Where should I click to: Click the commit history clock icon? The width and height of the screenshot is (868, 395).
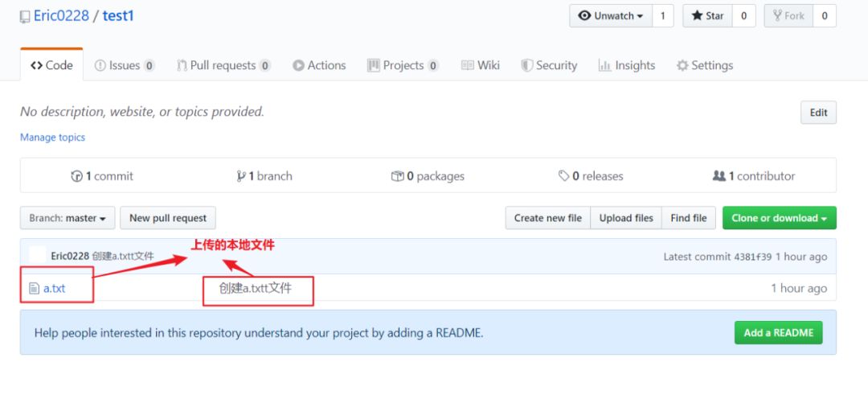[x=77, y=176]
